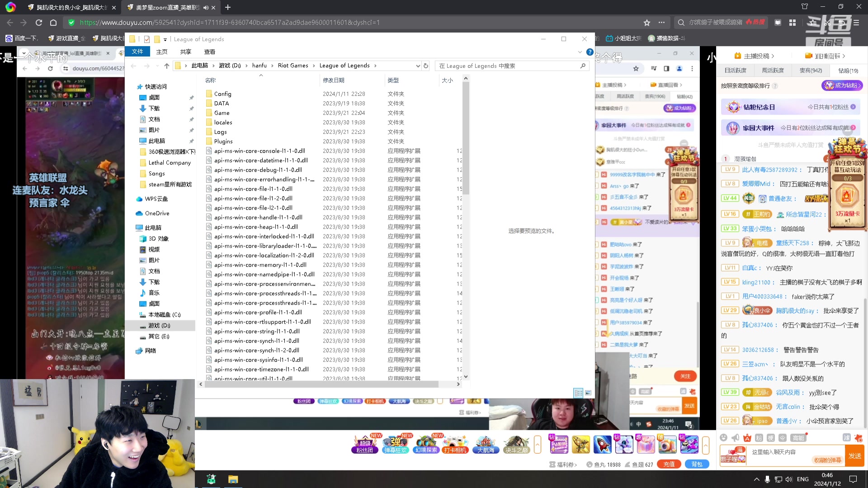This screenshot has height=488, width=868.
Task: Open File Explorer from the taskbar
Action: [233, 479]
